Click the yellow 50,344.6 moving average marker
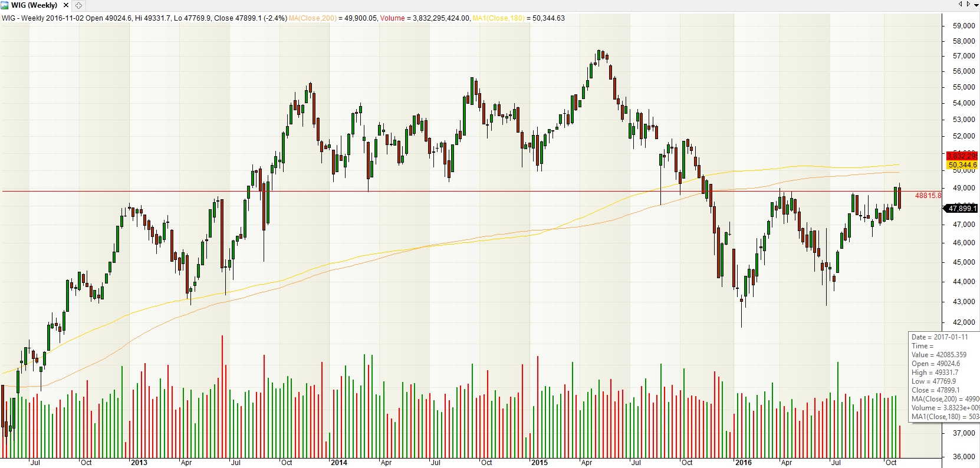The height and width of the screenshot is (468, 980). 962,165
